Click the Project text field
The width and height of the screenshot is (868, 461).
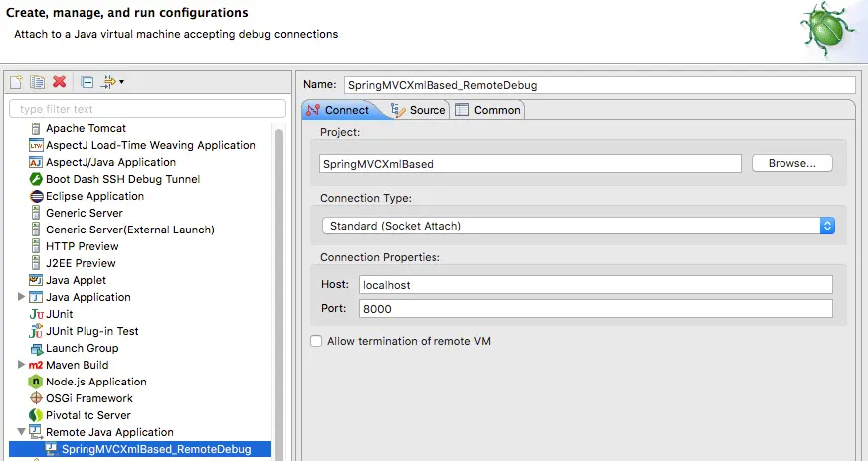pyautogui.click(x=530, y=164)
